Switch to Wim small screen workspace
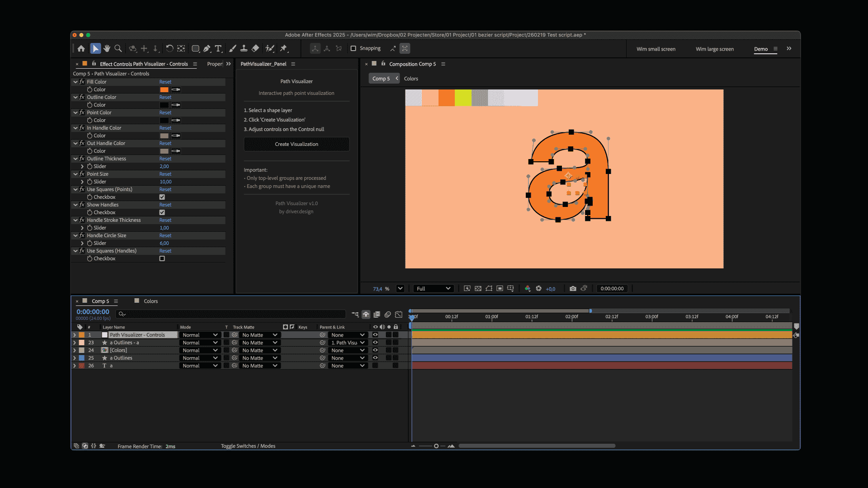The height and width of the screenshot is (488, 868). pos(656,49)
